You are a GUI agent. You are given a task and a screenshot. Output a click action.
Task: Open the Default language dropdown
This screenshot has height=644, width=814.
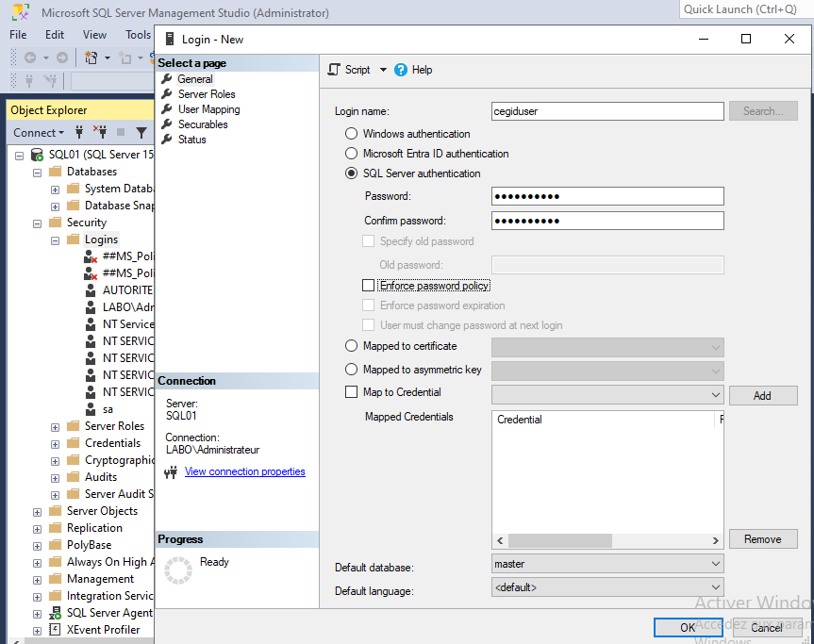pos(607,587)
